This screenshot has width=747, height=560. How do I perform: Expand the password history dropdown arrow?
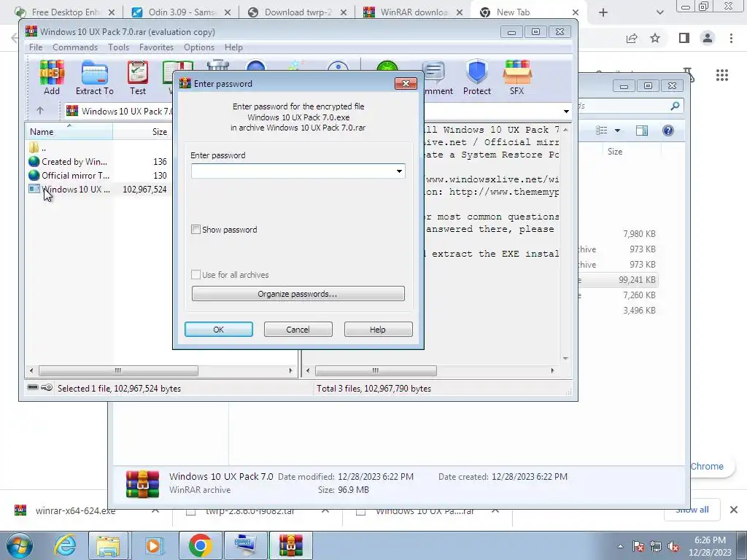click(399, 171)
